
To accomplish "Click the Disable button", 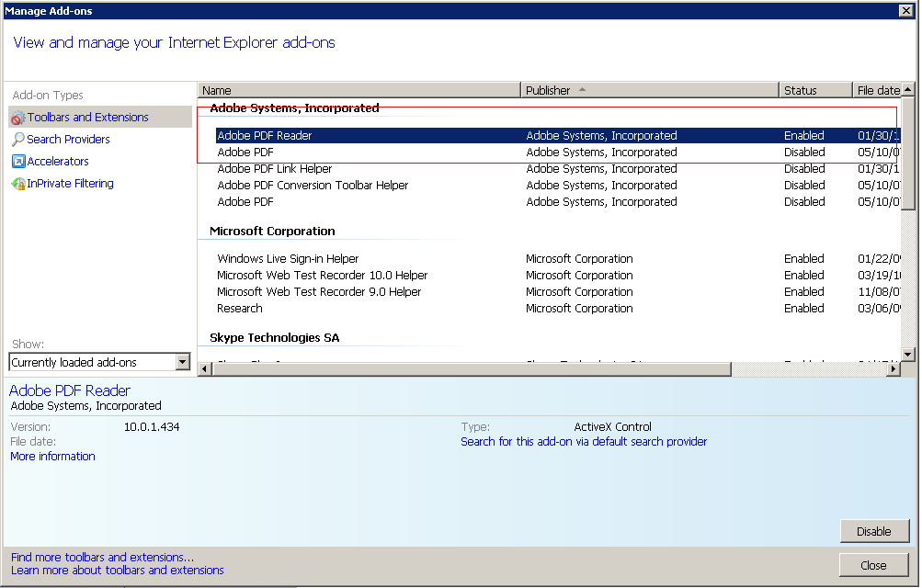I will point(874,531).
